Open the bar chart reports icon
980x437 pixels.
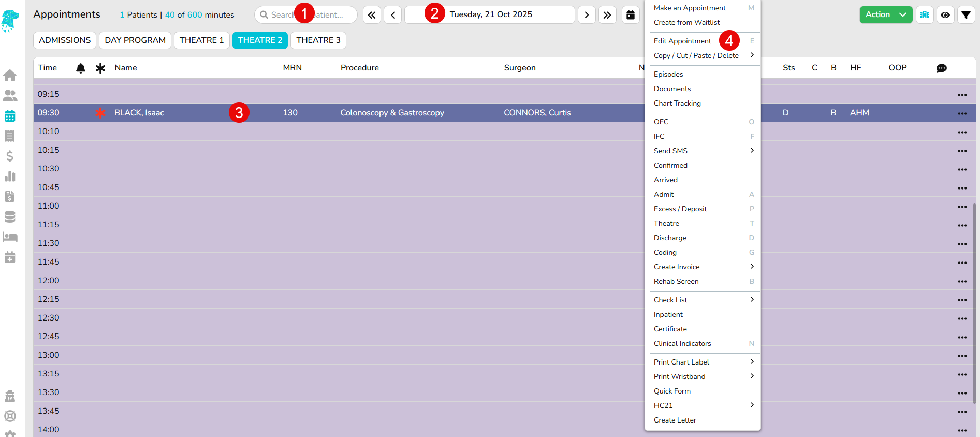(x=10, y=177)
